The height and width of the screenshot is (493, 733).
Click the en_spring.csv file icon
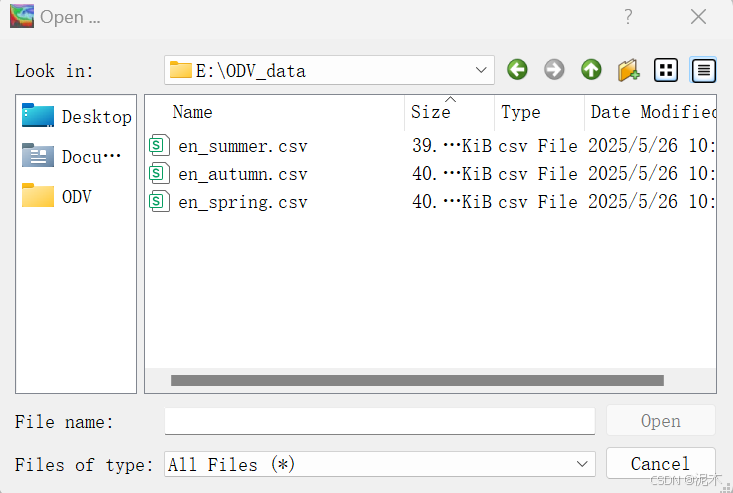[x=159, y=202]
